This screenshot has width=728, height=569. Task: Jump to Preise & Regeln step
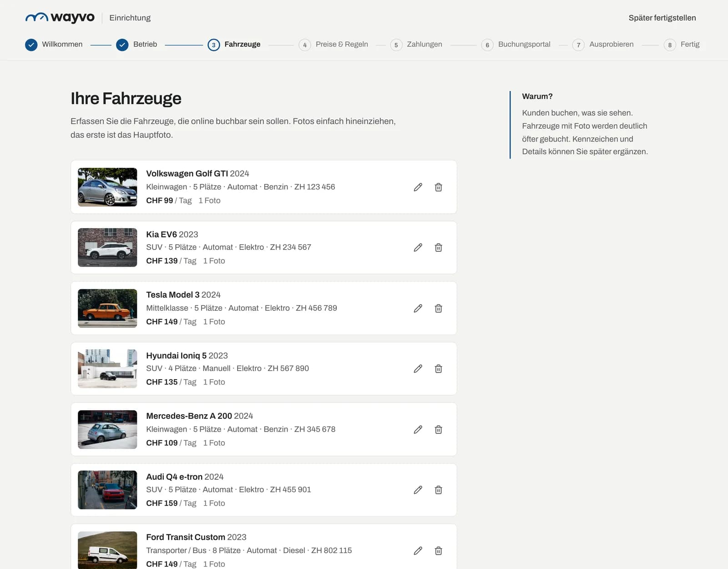tap(333, 45)
